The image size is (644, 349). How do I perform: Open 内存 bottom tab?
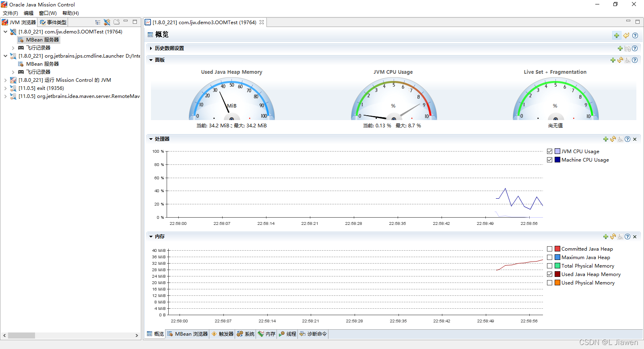tap(266, 334)
